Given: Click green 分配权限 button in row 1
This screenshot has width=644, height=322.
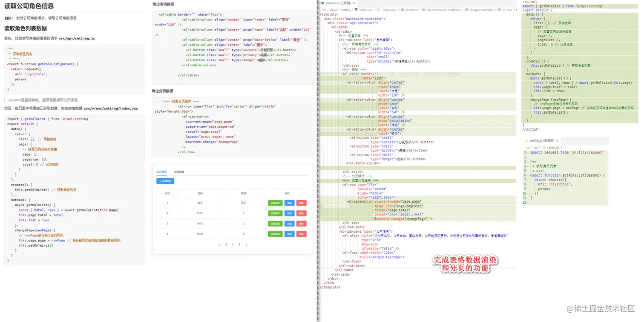Looking at the screenshot, I should click(275, 203).
